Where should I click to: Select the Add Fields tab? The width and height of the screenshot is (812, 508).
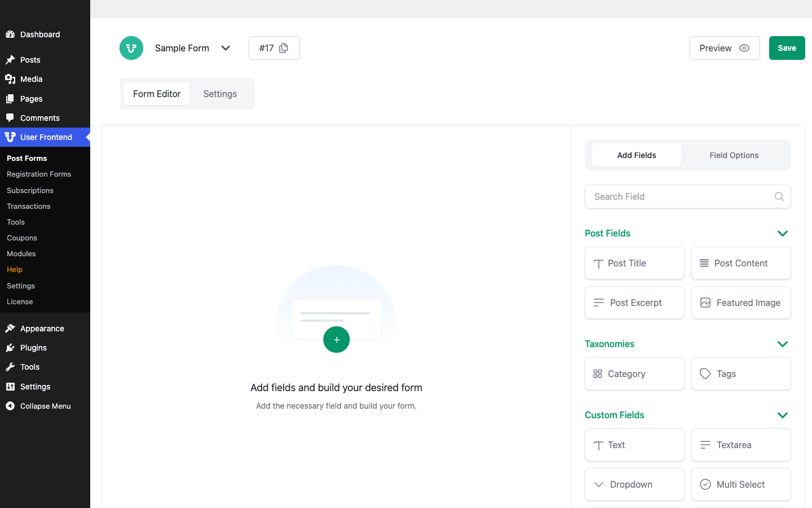coord(637,155)
